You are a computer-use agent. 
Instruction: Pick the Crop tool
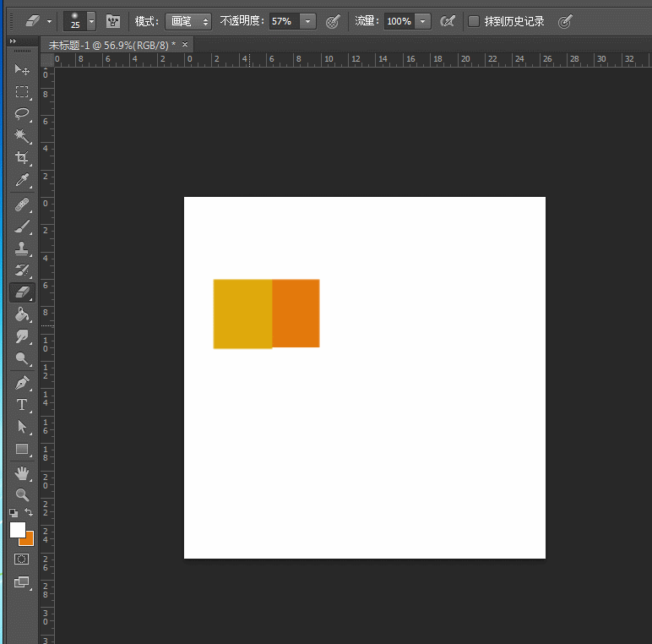22,158
